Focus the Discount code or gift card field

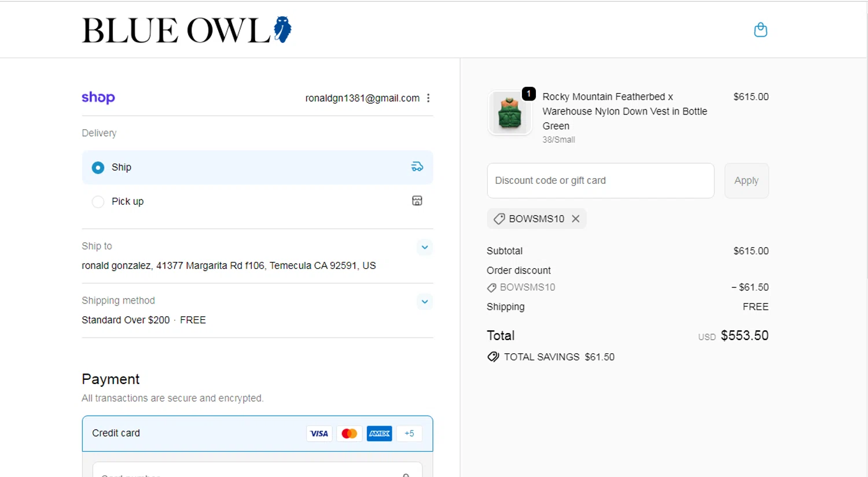(x=601, y=180)
